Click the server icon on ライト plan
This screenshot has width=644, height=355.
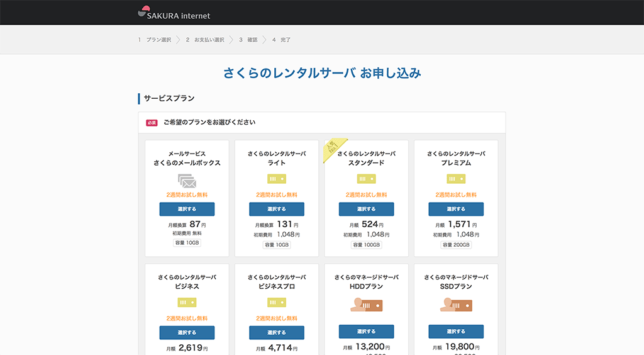(x=277, y=179)
